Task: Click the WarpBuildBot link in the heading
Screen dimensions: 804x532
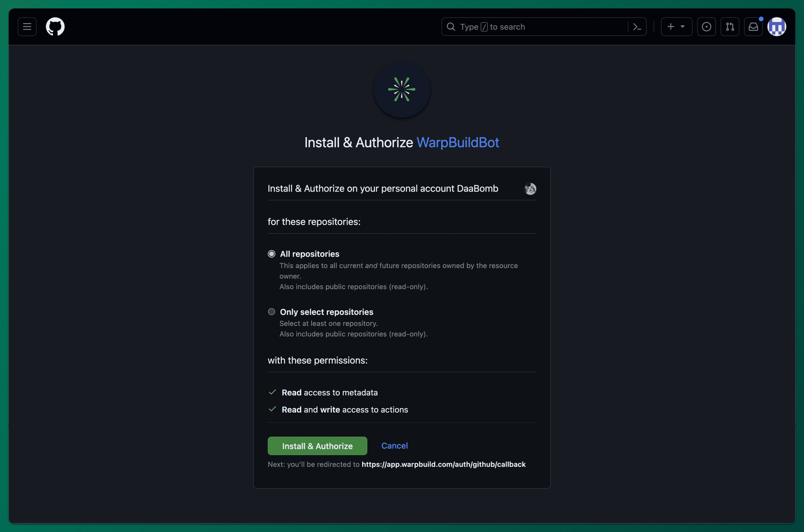Action: click(458, 143)
